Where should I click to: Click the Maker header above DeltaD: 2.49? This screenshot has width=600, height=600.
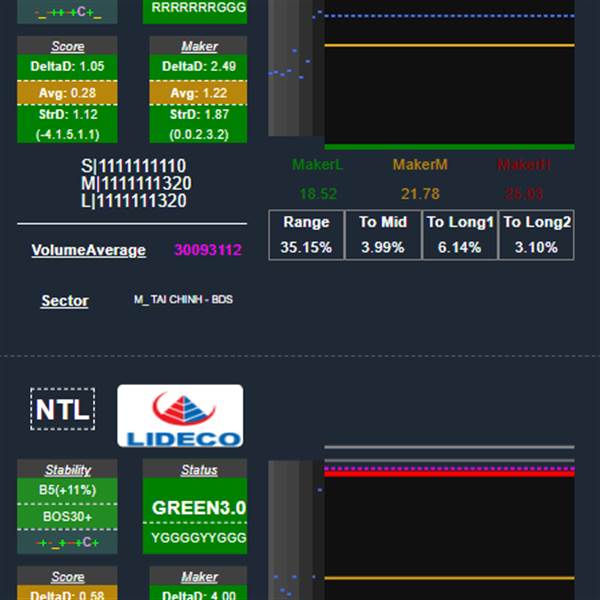click(199, 46)
